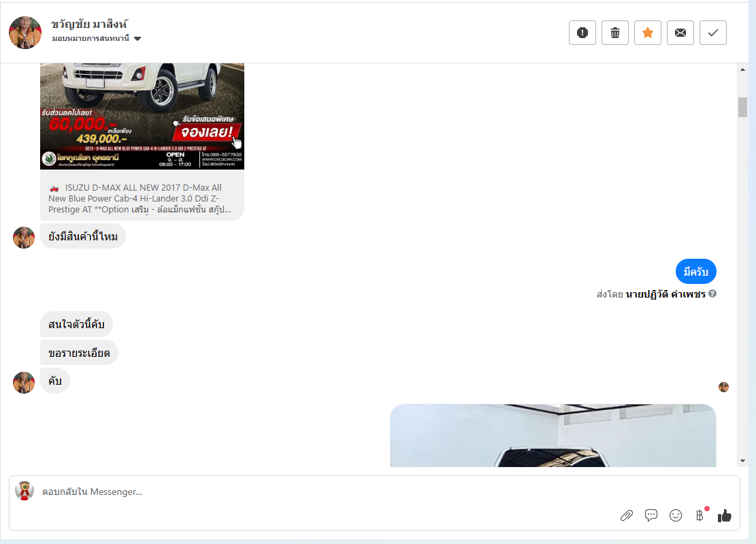Click the customer avatar beside the คับ message
This screenshot has height=544, width=756.
pyautogui.click(x=24, y=383)
